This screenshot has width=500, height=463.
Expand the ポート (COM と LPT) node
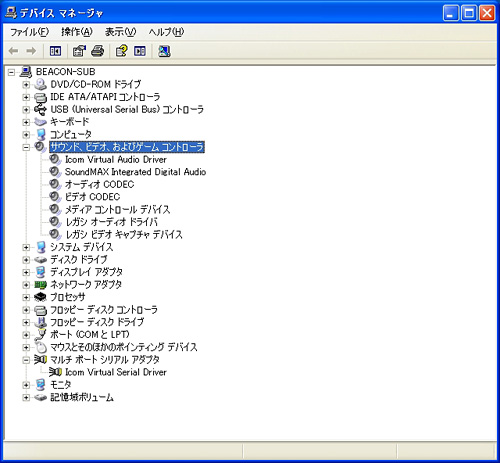pos(26,335)
